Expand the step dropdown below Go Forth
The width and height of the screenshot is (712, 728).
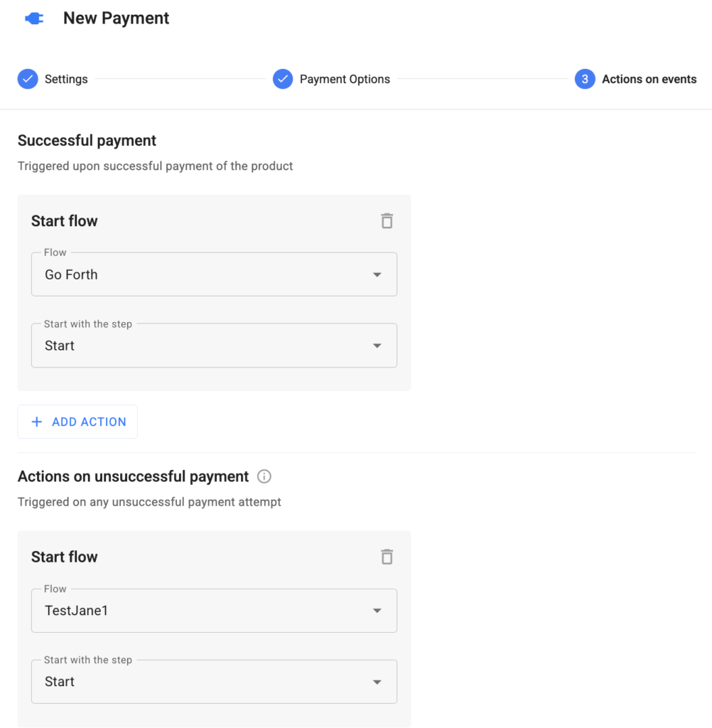[x=214, y=346]
